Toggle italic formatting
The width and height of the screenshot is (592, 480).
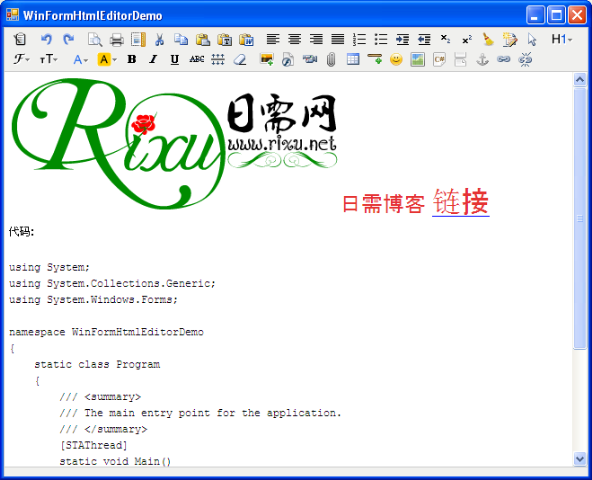point(153,59)
